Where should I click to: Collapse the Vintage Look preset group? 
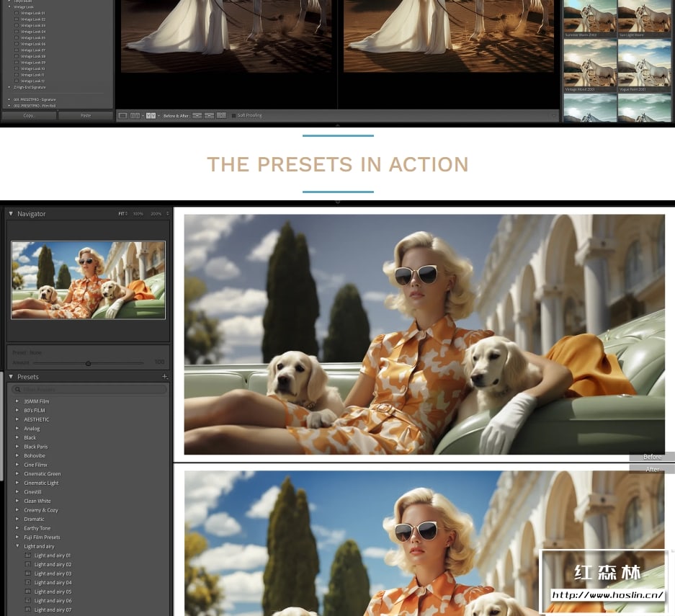[x=9, y=7]
